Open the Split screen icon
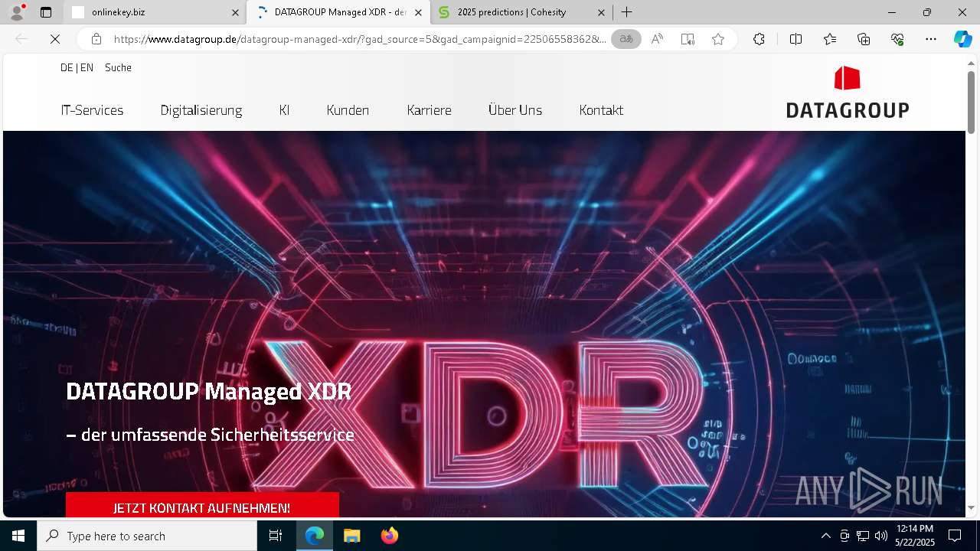The image size is (980, 551). click(x=795, y=40)
